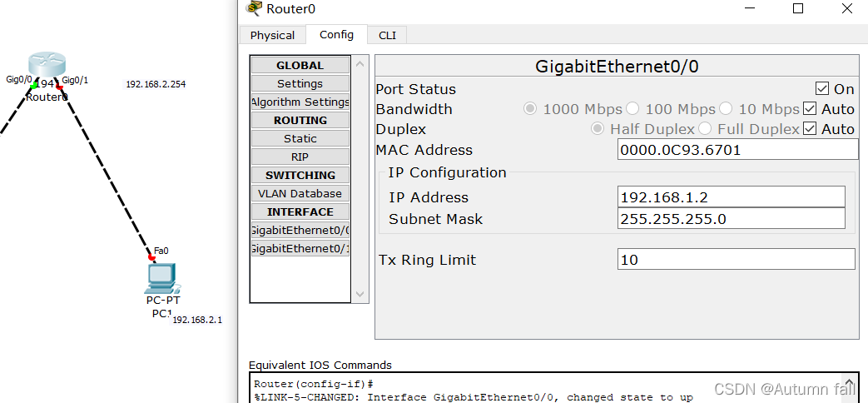Toggle the Duplex Auto checkbox
This screenshot has width=868, height=403.
(810, 129)
